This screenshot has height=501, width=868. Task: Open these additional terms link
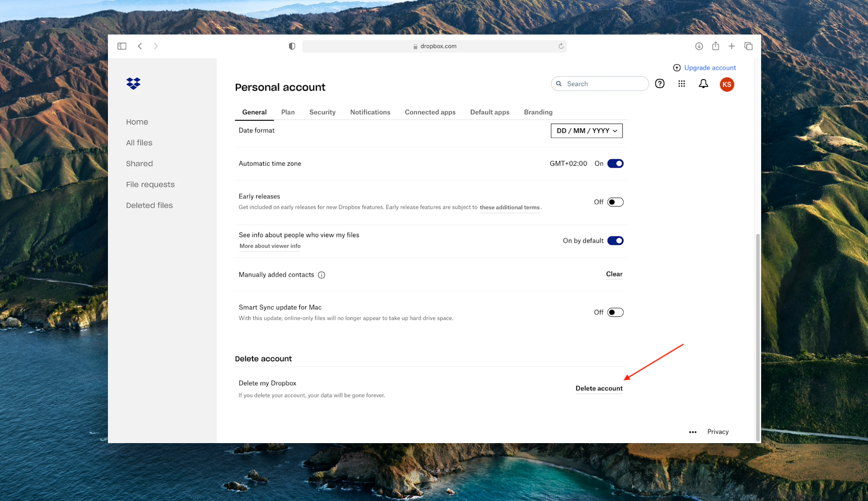[x=510, y=208]
